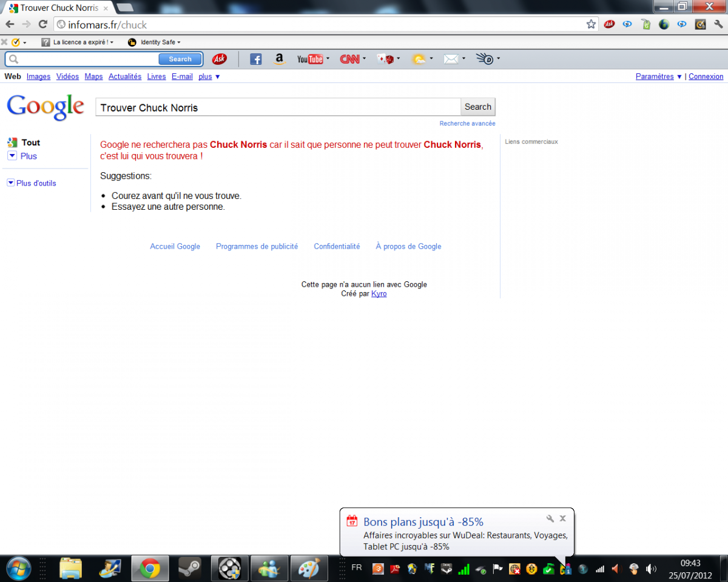This screenshot has height=582, width=728.
Task: Click the 'Bons plans jusqu'à -85%' notification title
Action: [x=423, y=521]
